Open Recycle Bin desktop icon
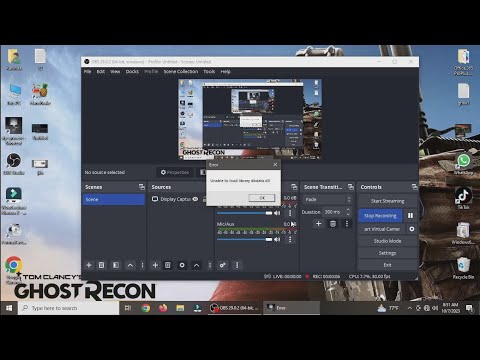This screenshot has width=480, height=360. click(x=463, y=268)
